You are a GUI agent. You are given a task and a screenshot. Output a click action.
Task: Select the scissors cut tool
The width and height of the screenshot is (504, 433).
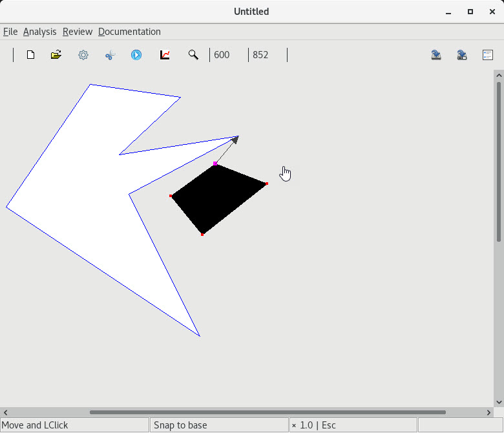(110, 55)
